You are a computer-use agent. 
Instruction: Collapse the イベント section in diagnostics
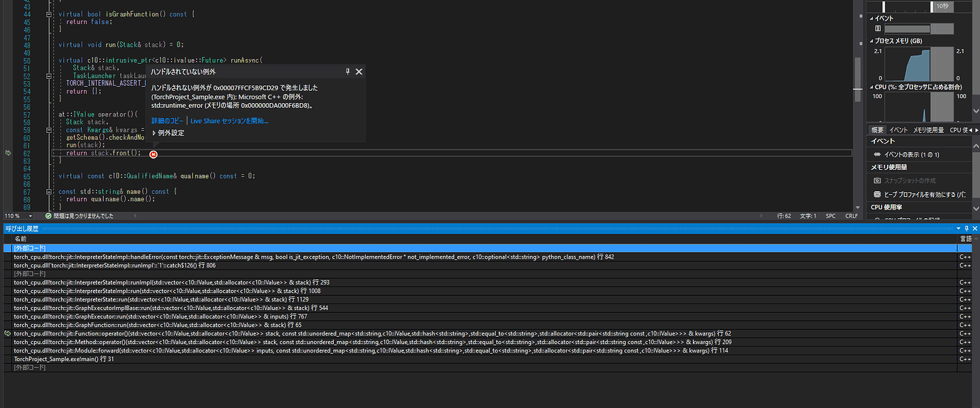click(x=872, y=18)
